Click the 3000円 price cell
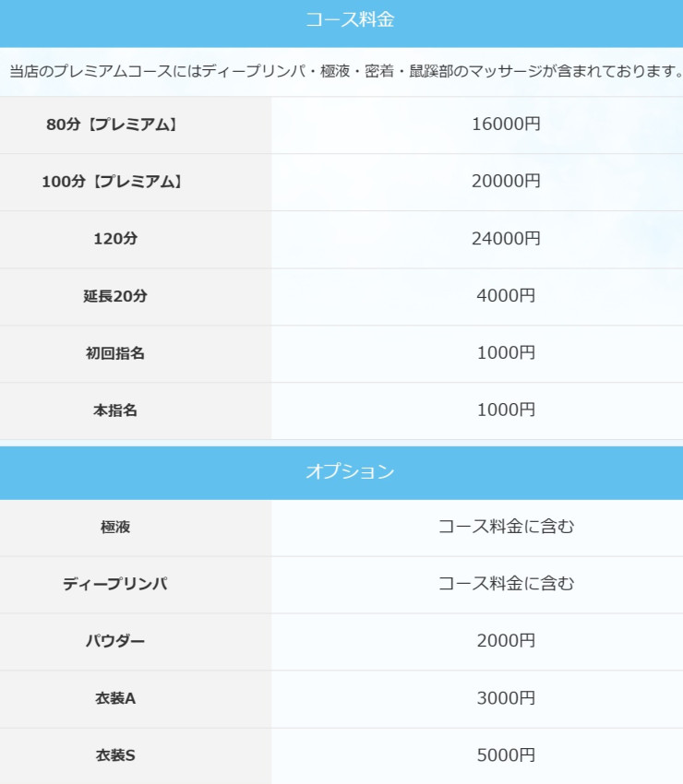Image resolution: width=683 pixels, height=784 pixels. pos(506,698)
